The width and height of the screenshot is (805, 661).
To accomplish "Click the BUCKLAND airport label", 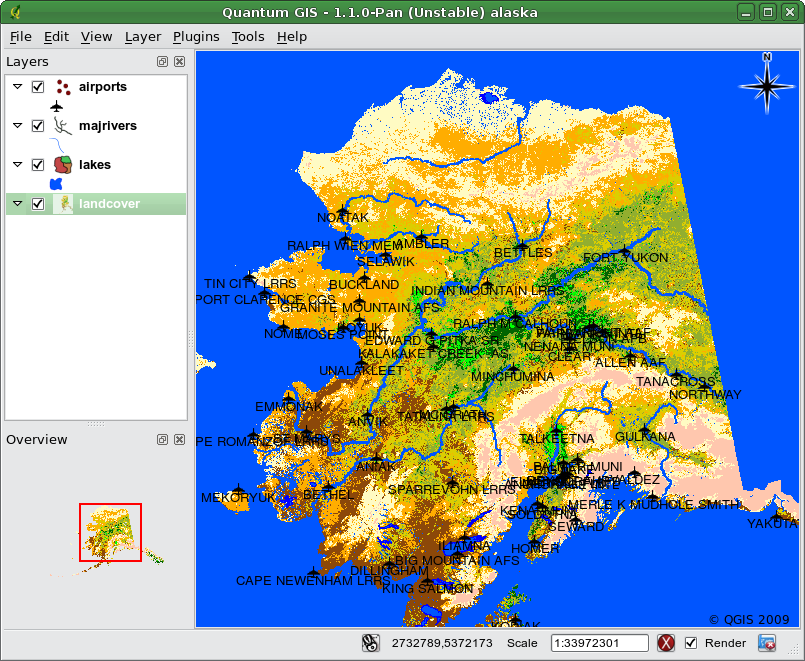I will click(364, 285).
